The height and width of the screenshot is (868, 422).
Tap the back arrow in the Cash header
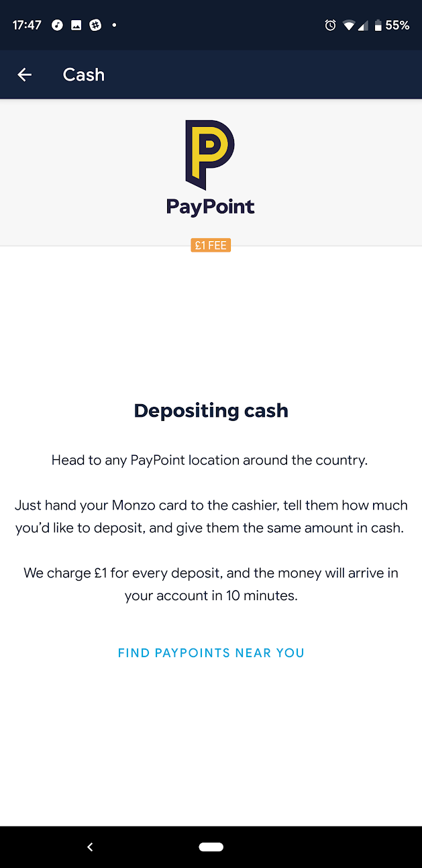click(x=25, y=75)
